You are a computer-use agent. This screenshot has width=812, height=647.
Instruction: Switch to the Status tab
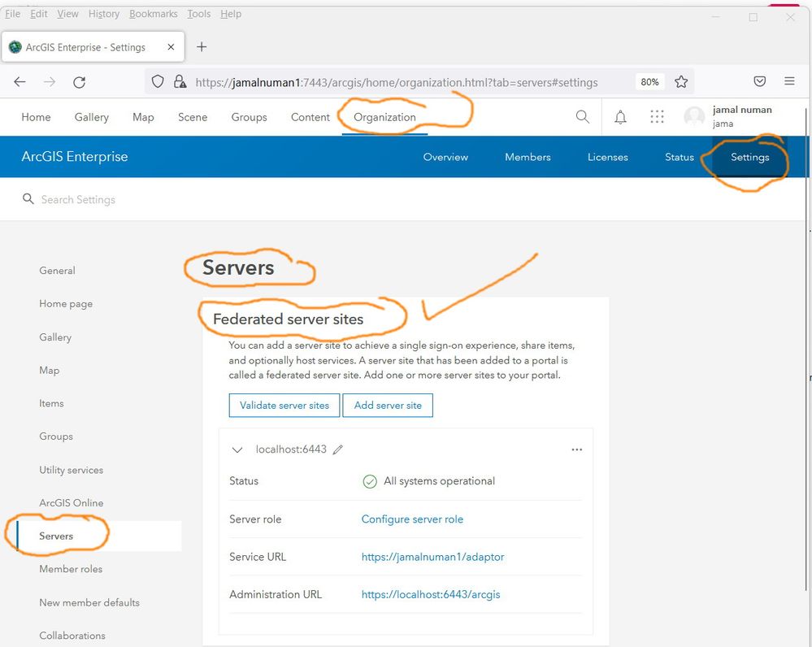tap(679, 157)
